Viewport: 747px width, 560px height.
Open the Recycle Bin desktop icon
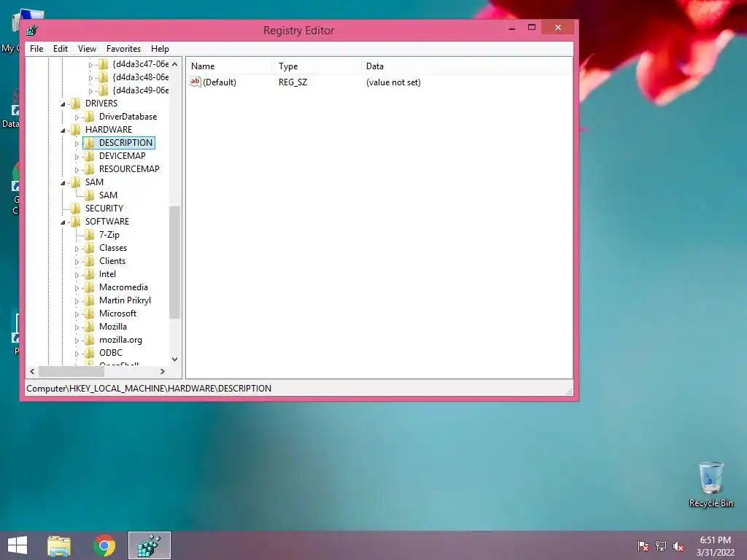(711, 484)
